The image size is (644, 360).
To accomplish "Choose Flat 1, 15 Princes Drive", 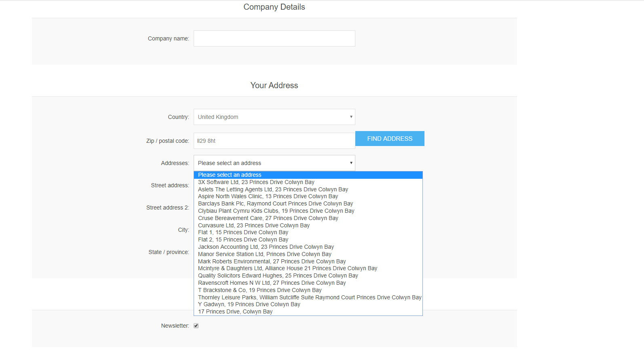I will tap(308, 232).
